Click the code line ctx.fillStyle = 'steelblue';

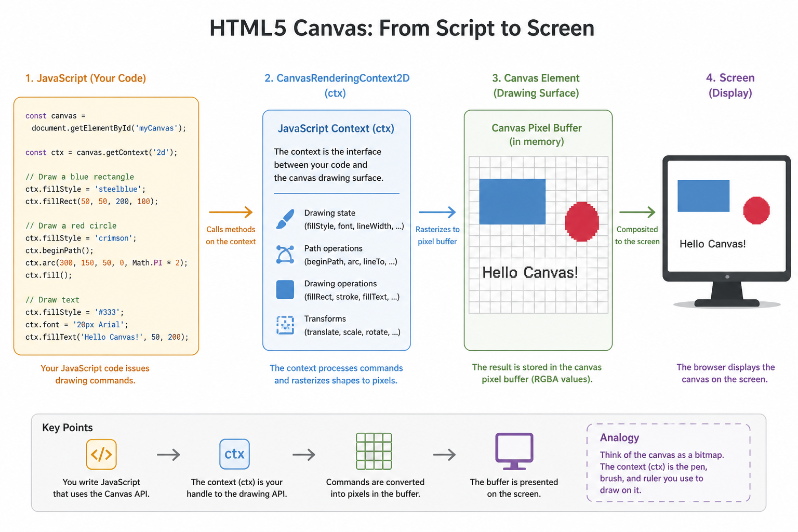click(86, 190)
